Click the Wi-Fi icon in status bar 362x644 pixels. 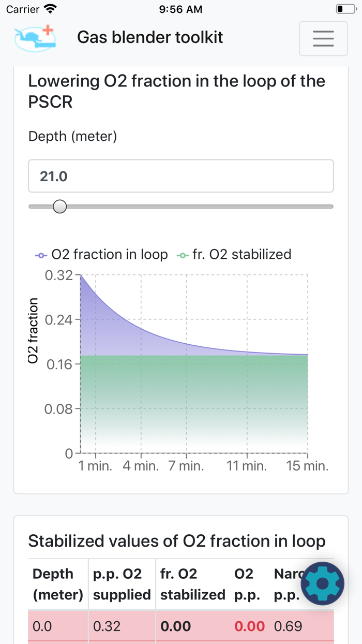tap(50, 9)
